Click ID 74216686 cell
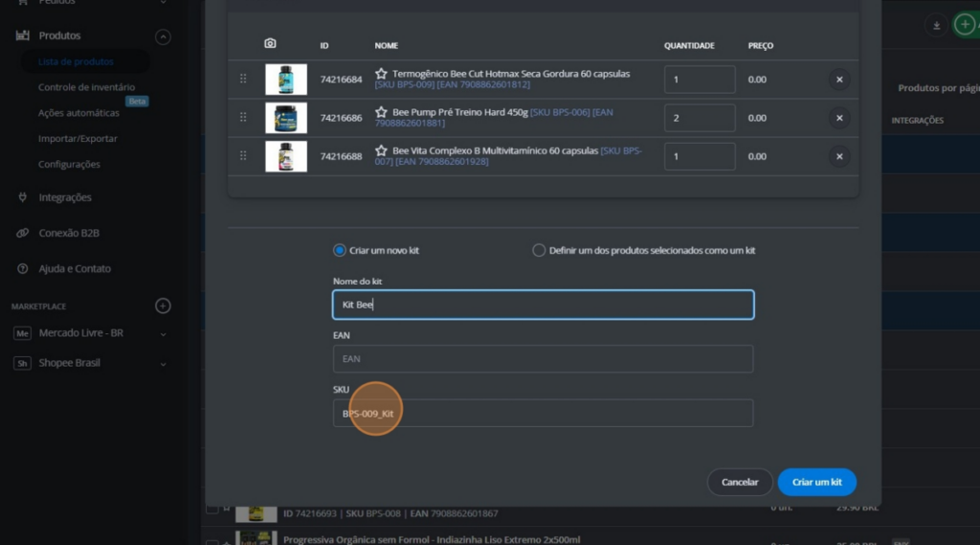This screenshot has width=980, height=545. coord(342,118)
